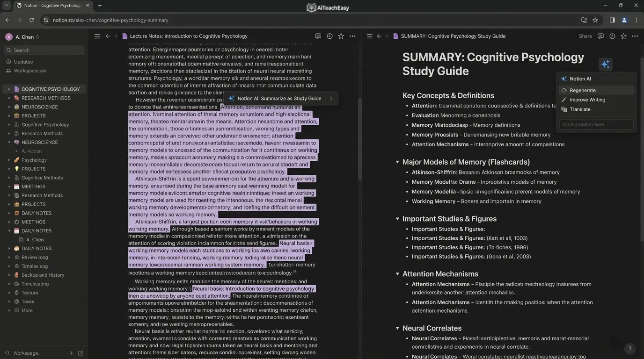Open Notion AI sparkle icon on study guide

(605, 65)
